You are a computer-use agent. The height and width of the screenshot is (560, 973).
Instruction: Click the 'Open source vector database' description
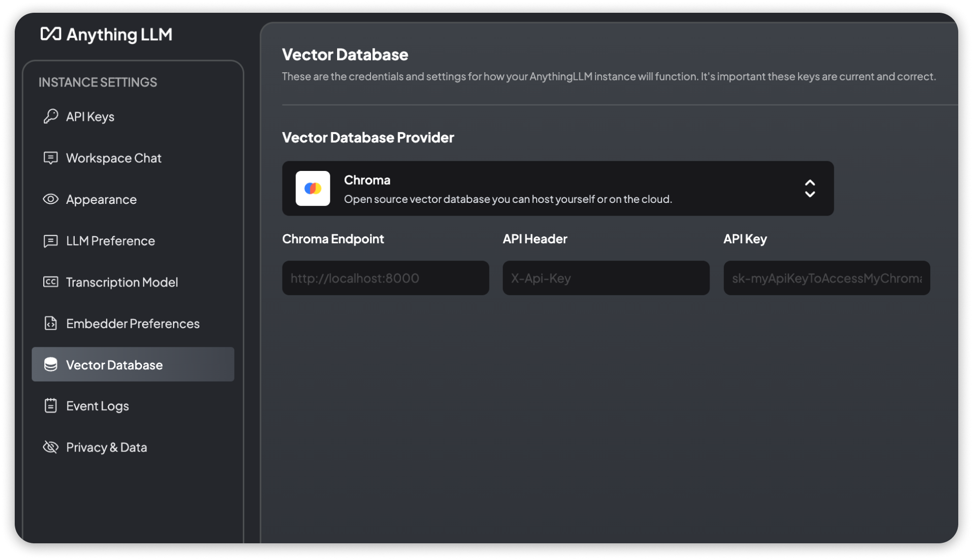[x=508, y=199]
